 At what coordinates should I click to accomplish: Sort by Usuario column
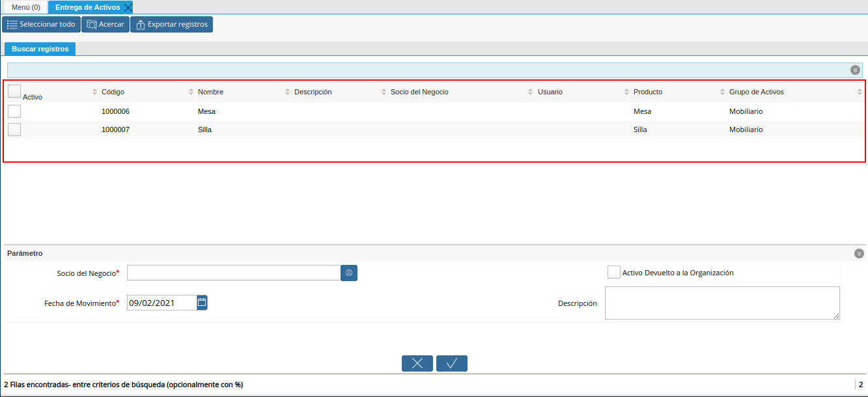[x=550, y=92]
